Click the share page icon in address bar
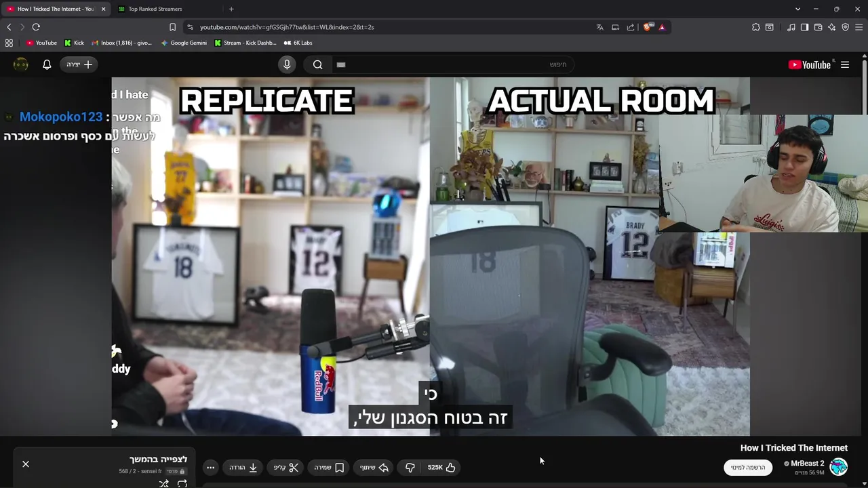The image size is (868, 488). [x=631, y=27]
